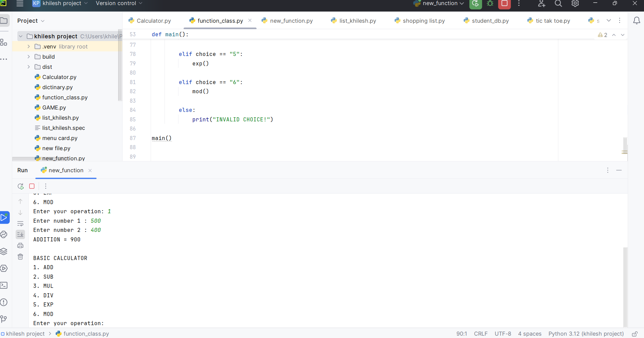This screenshot has width=644, height=338.
Task: Open Python Packages layers icon
Action: (x=4, y=251)
